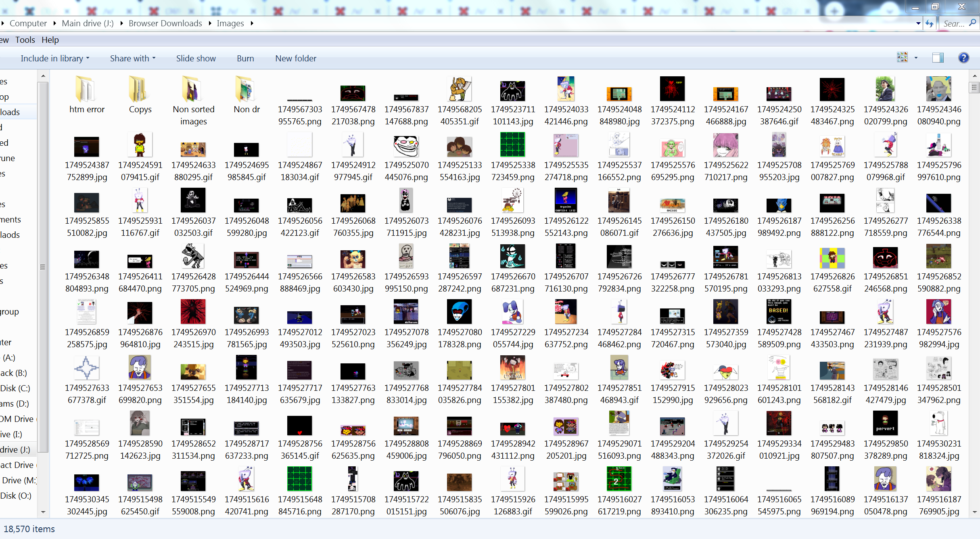Select Disk (C:) in the navigation pane
The width and height of the screenshot is (980, 539).
point(15,388)
